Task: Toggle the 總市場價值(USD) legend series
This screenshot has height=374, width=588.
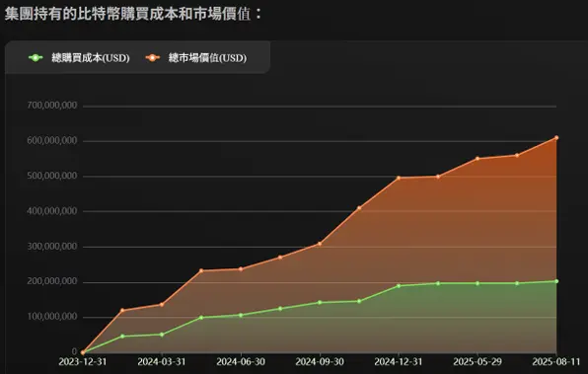Action: click(x=195, y=58)
